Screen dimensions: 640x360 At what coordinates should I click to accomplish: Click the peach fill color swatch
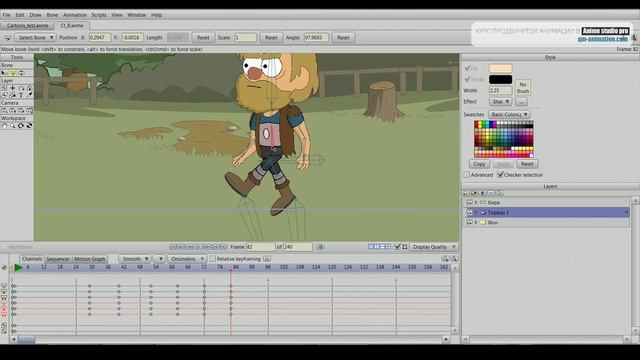(500, 68)
